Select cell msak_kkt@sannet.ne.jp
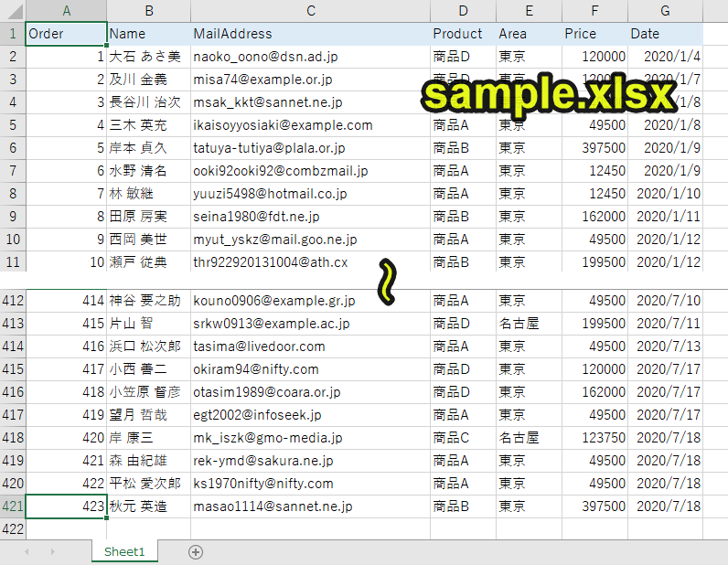Image resolution: width=728 pixels, height=565 pixels. 311,102
